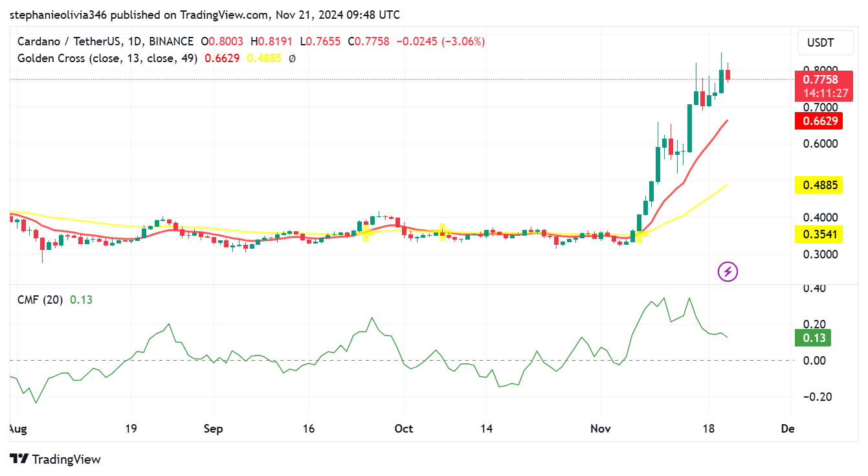Click the 1D timeframe label
Screen dimensions: 868x476
pyautogui.click(x=135, y=41)
